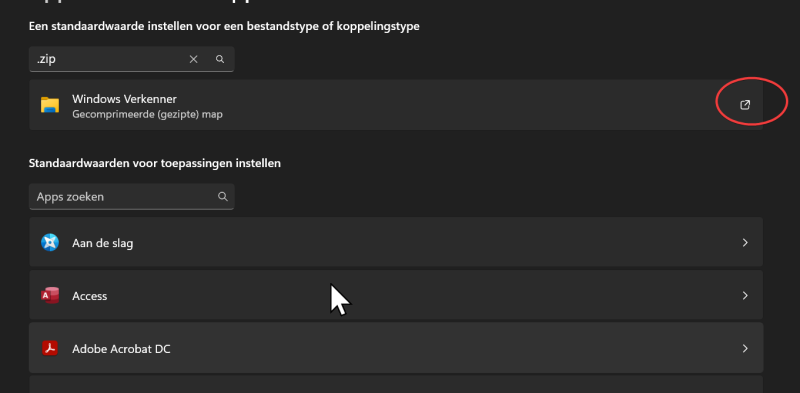
Task: Expand the Access row chevron
Action: 745,296
